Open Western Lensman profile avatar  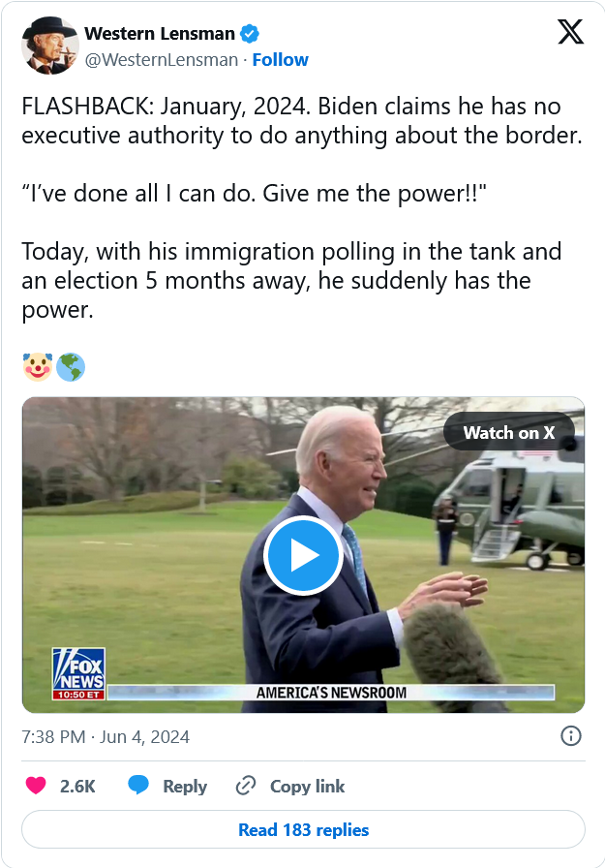pyautogui.click(x=49, y=46)
